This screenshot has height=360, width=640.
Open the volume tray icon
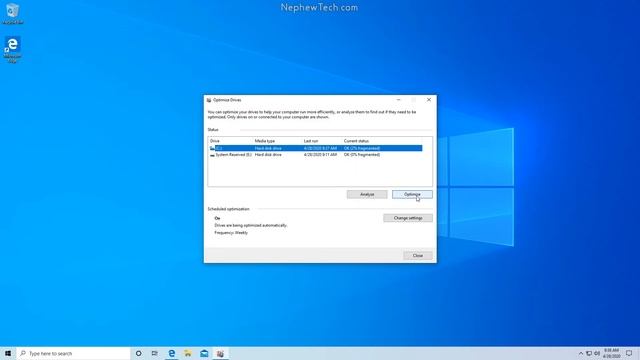[597, 353]
